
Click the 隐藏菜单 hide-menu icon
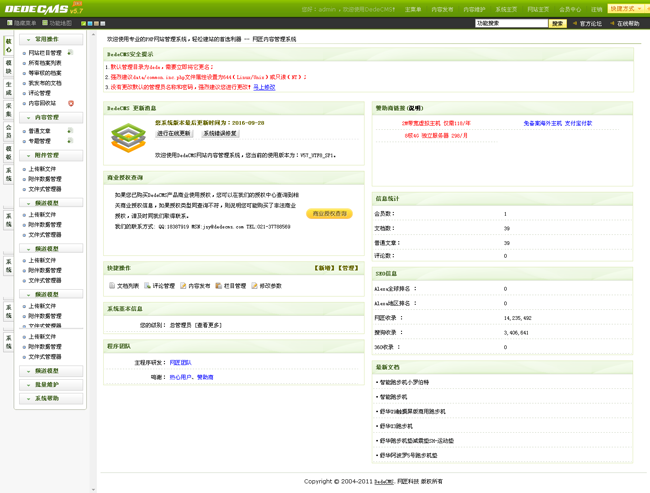(10, 23)
